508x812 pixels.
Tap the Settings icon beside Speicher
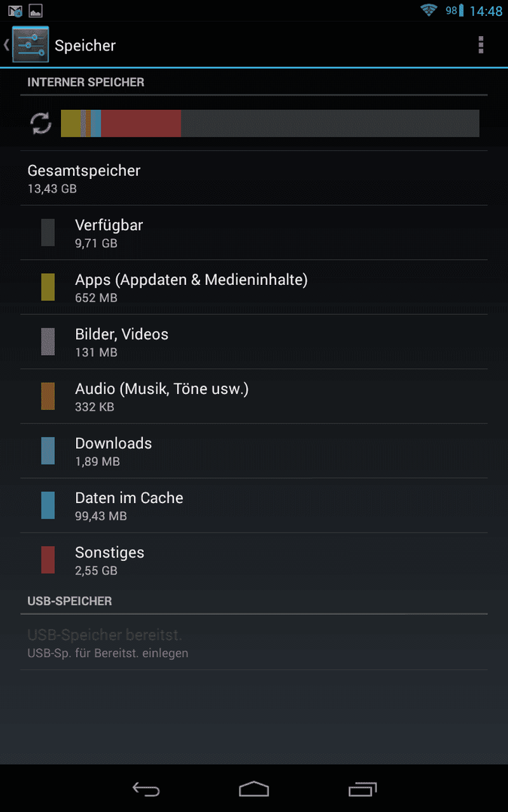[31, 45]
